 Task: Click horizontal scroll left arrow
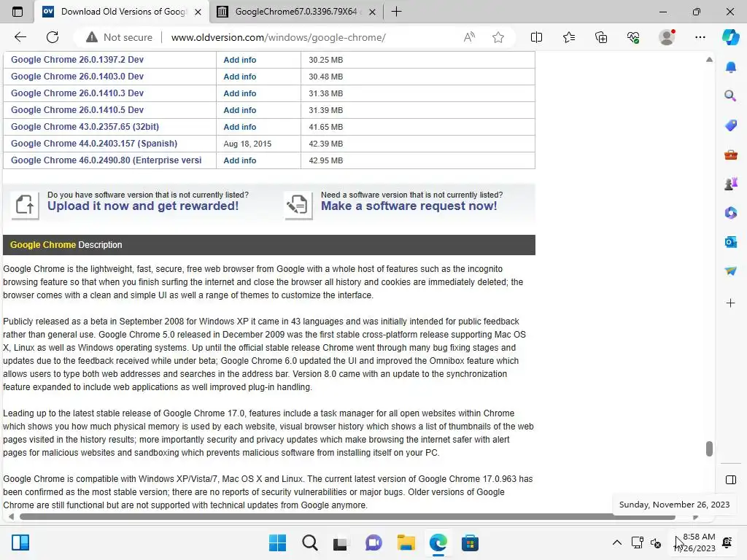point(11,517)
